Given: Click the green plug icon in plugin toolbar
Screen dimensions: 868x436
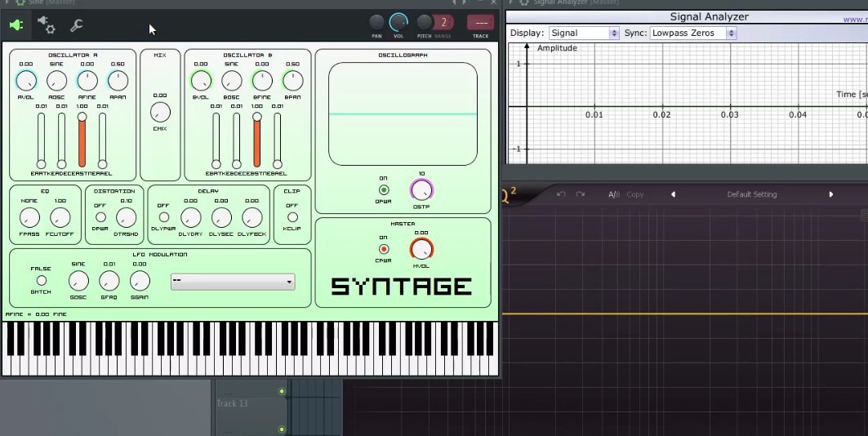Looking at the screenshot, I should pyautogui.click(x=16, y=25).
